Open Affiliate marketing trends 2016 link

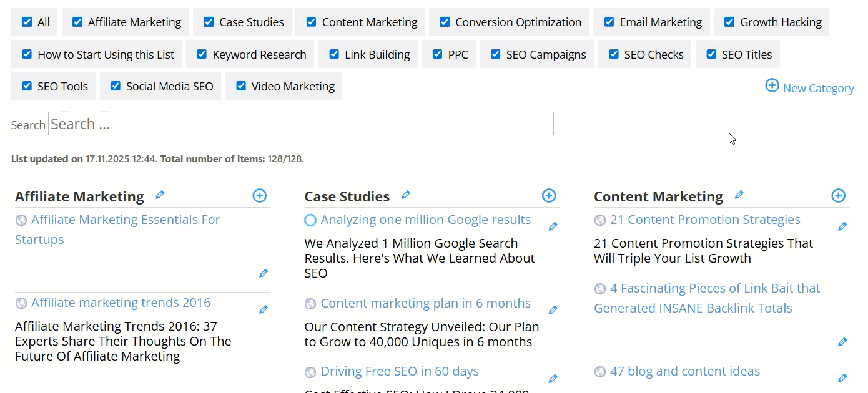click(121, 303)
